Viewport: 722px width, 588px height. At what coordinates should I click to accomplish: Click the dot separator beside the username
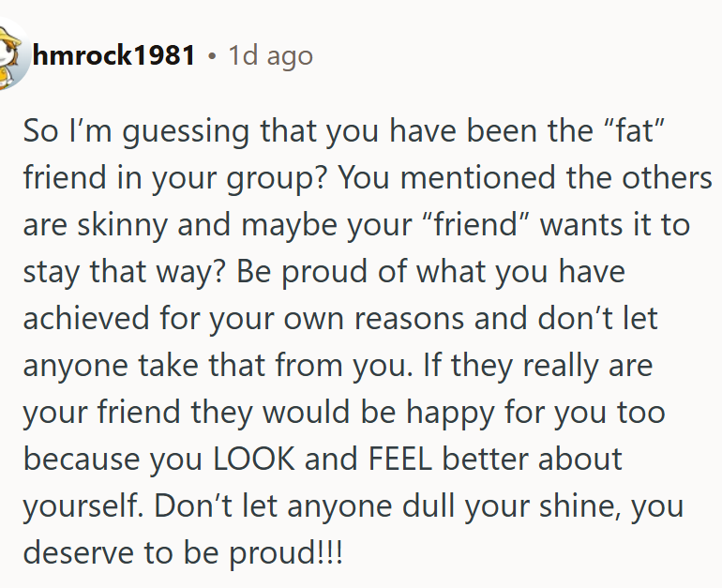212,56
